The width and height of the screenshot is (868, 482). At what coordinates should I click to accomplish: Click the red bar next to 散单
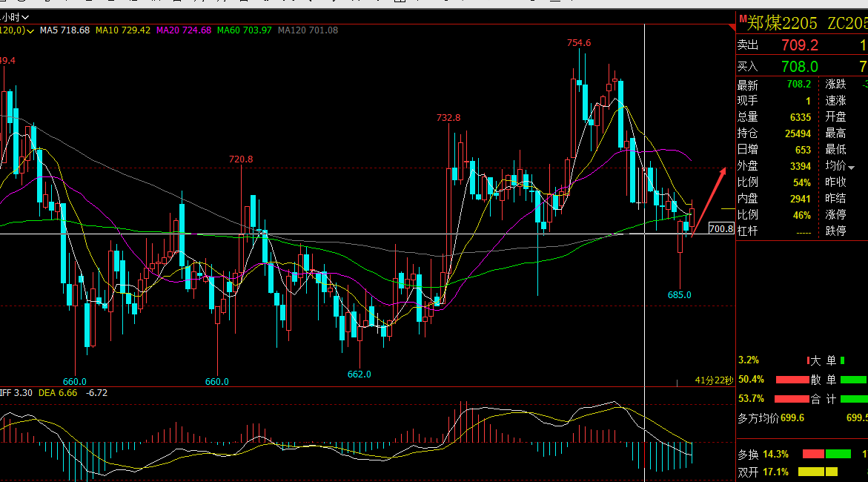(x=792, y=380)
